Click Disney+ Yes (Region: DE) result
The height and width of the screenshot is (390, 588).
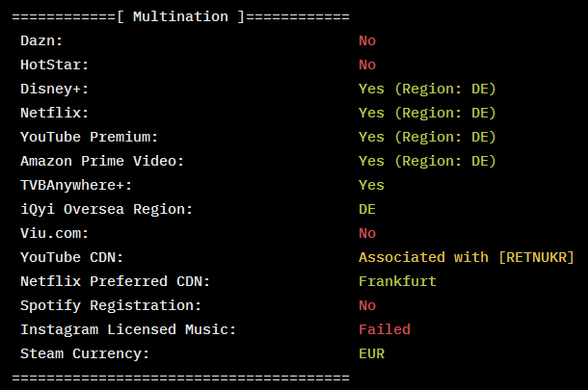pyautogui.click(x=427, y=89)
